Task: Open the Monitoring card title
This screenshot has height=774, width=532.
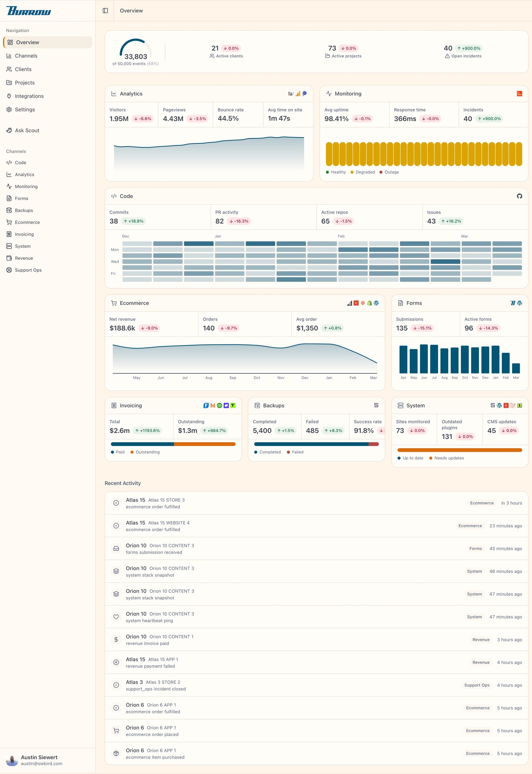Action: click(x=348, y=94)
